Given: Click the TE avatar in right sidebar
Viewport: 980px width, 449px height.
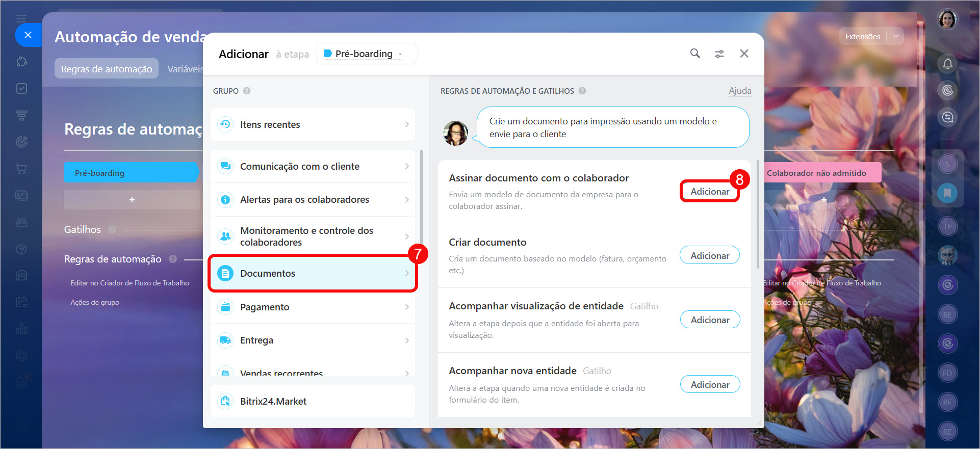Looking at the screenshot, I should (x=947, y=227).
